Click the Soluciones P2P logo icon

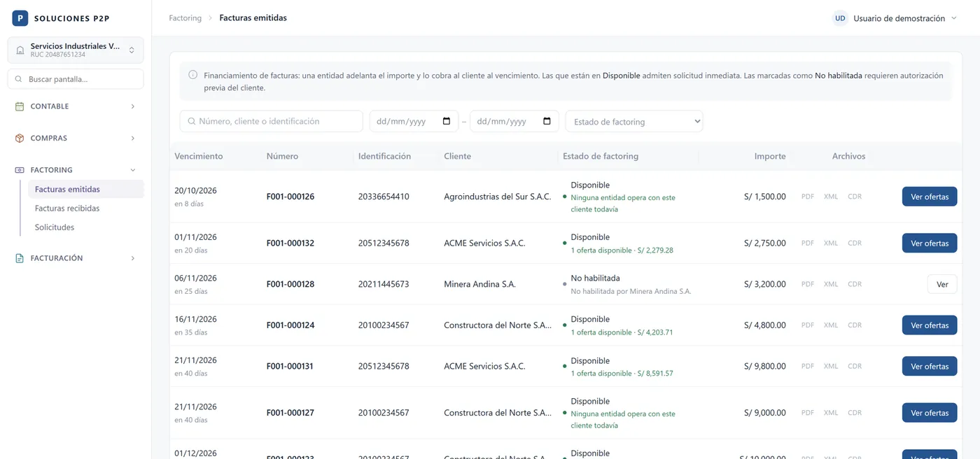click(x=20, y=18)
